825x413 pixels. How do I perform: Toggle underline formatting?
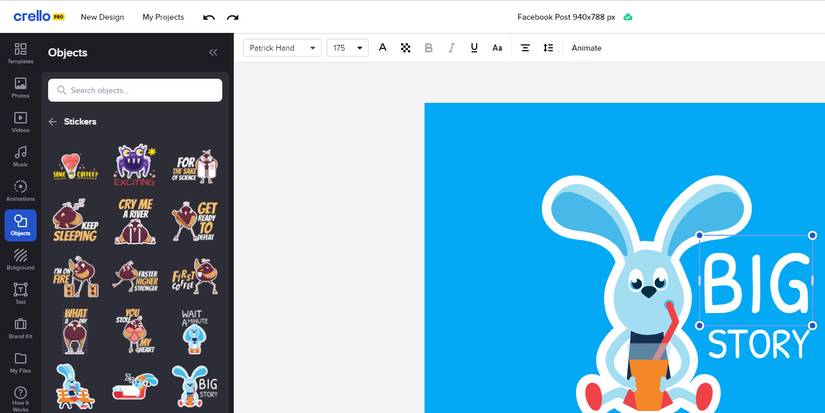(x=474, y=48)
